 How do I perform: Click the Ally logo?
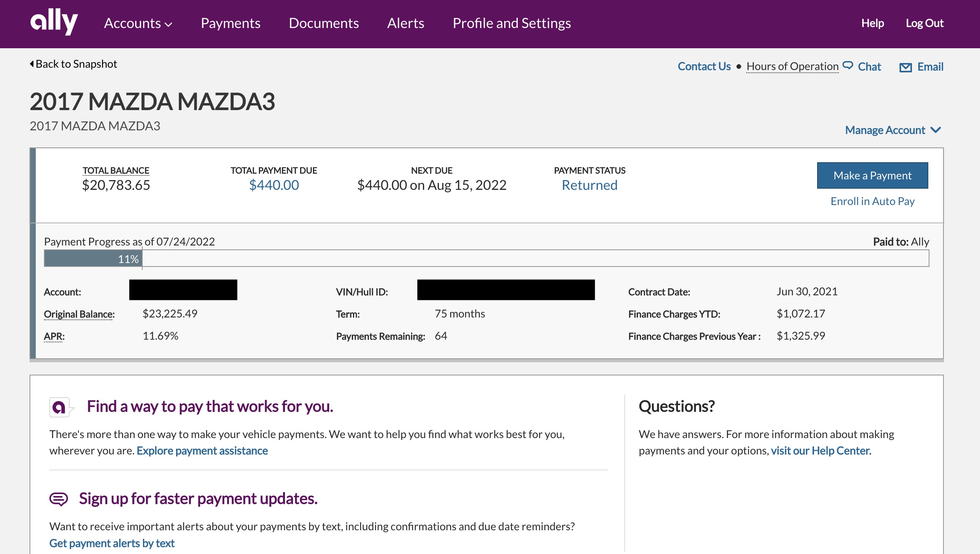coord(54,22)
